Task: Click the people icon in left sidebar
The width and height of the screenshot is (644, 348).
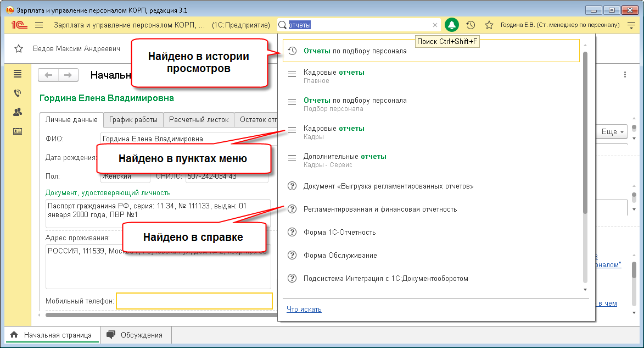Action: [x=18, y=112]
